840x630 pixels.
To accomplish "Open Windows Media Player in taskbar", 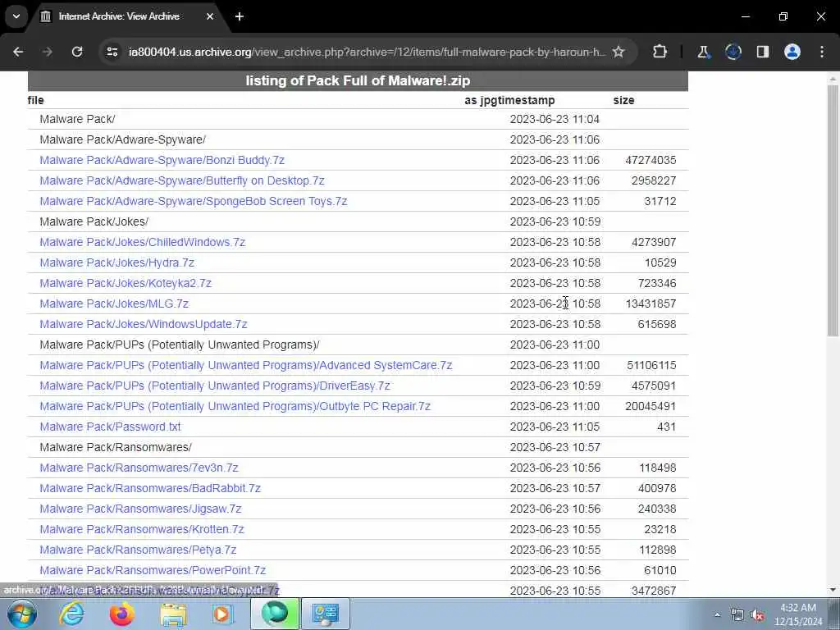I will click(221, 614).
